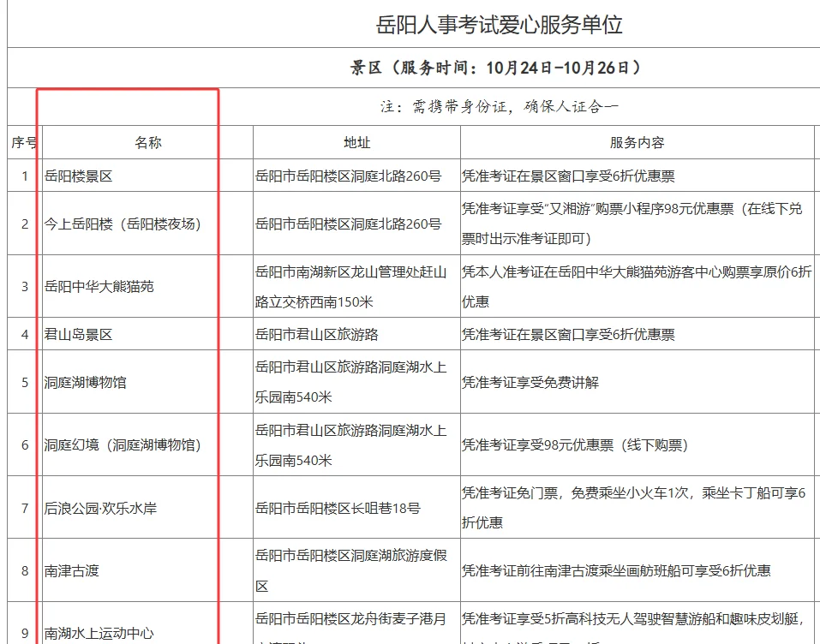Select the title 岳阳人事考试爱心服务单位
The width and height of the screenshot is (820, 644).
(x=499, y=25)
